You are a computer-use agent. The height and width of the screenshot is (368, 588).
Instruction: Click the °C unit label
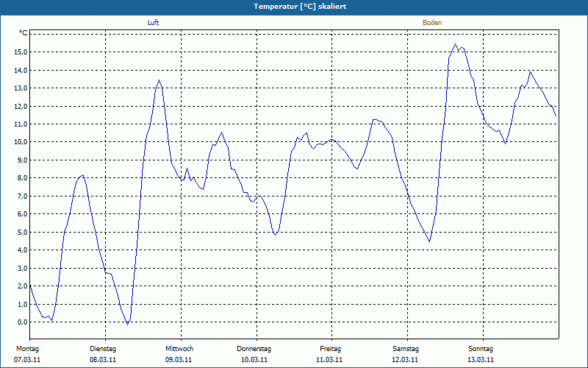24,33
